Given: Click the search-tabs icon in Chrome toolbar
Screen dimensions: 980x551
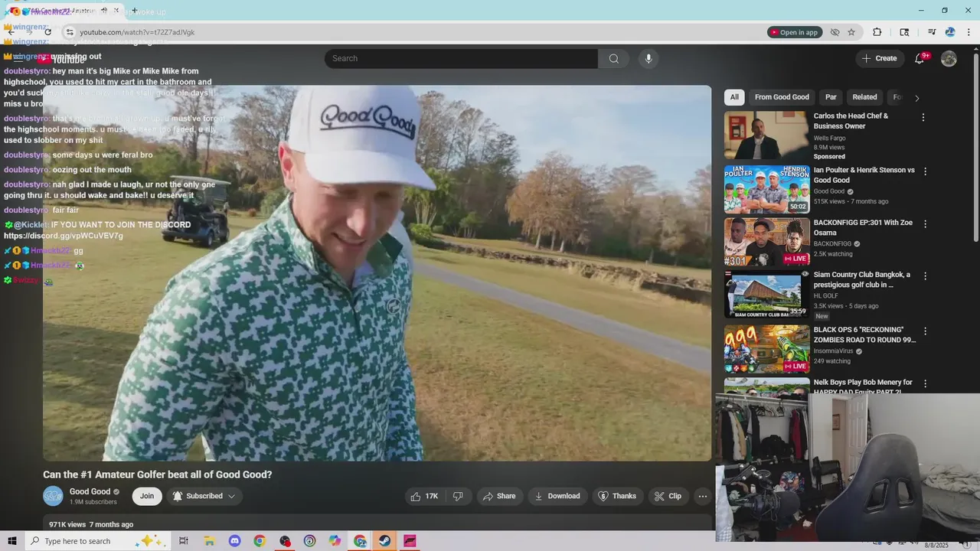Looking at the screenshot, I should click(x=904, y=32).
